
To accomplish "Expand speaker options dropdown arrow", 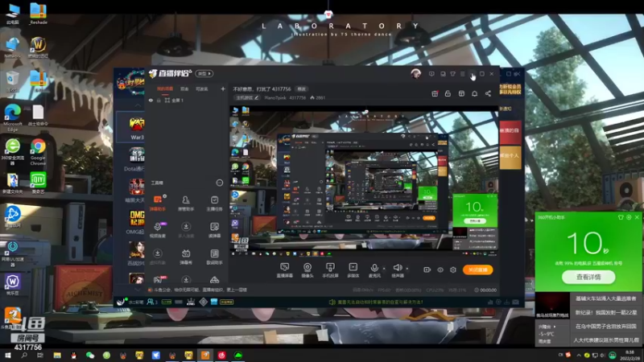I will (407, 269).
